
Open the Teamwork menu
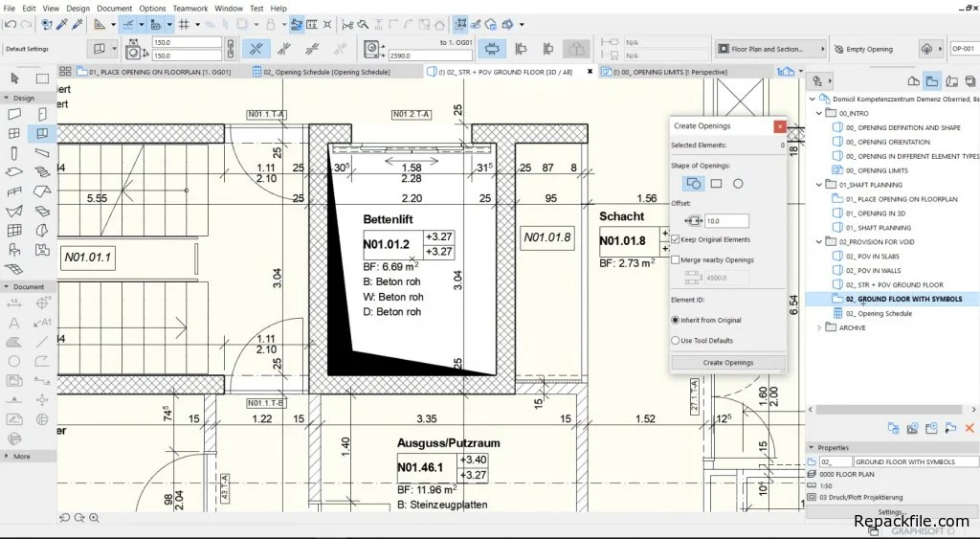tap(190, 8)
